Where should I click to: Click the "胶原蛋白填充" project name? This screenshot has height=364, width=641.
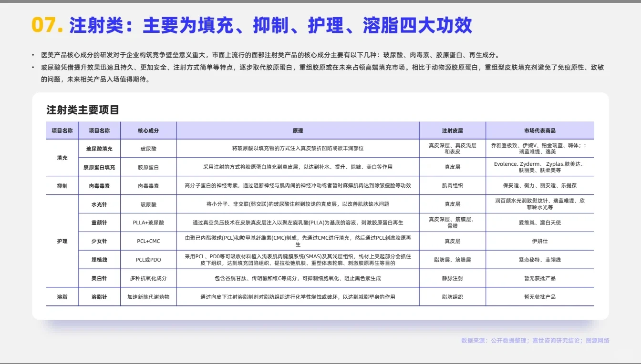[99, 167]
